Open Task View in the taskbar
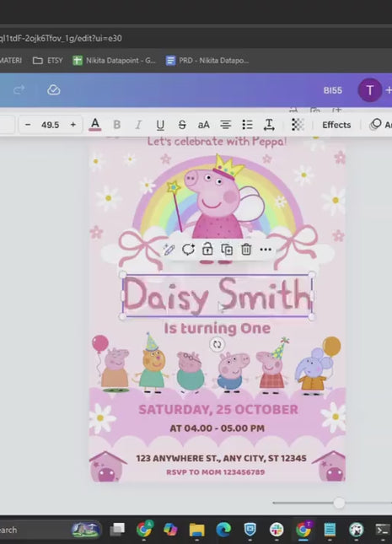Screen dimensions: 392x544 point(117,530)
